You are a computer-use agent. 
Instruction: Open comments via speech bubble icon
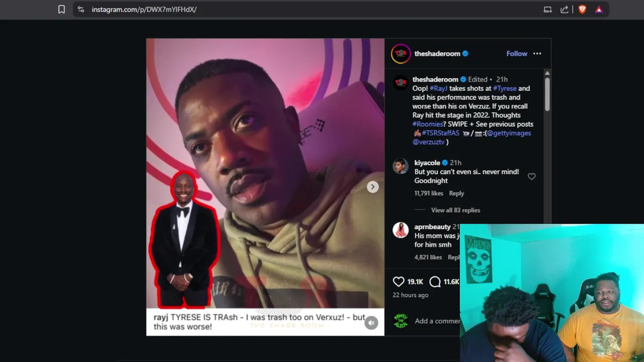435,282
